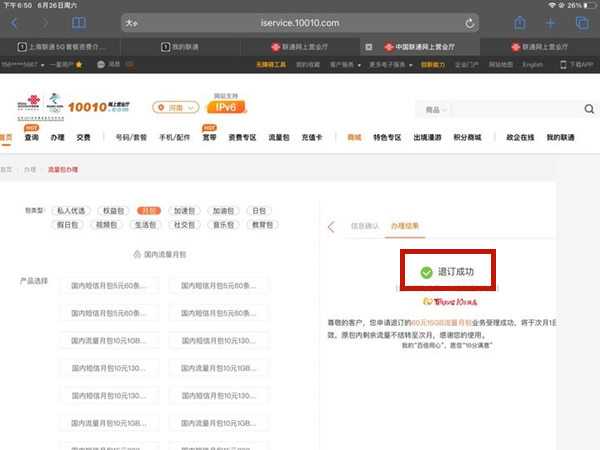The height and width of the screenshot is (450, 600).
Task: Show all tabs overview icon
Action: 581,23
